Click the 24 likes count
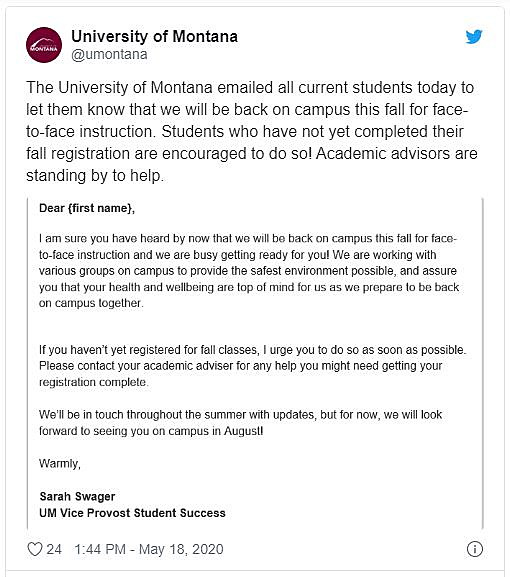The image size is (510, 577). 54,549
